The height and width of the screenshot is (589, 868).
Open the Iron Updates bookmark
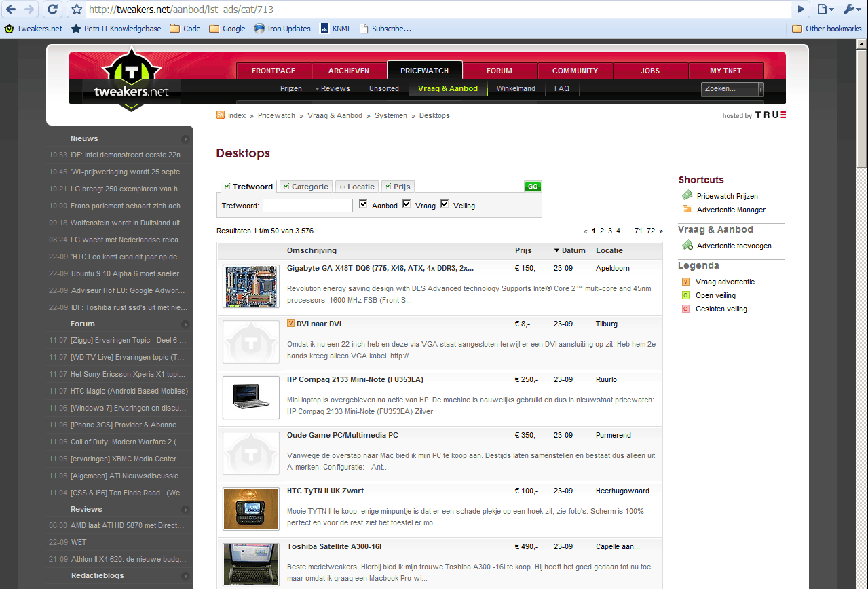(282, 28)
